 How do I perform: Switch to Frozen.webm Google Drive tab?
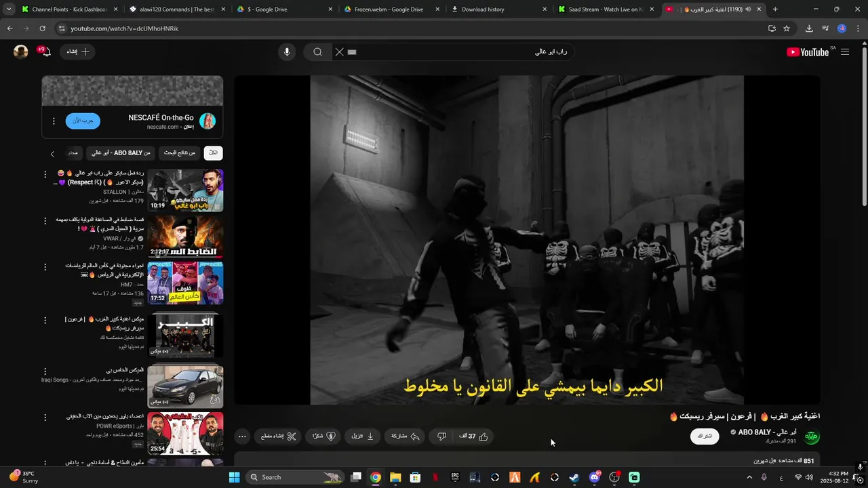coord(391,9)
